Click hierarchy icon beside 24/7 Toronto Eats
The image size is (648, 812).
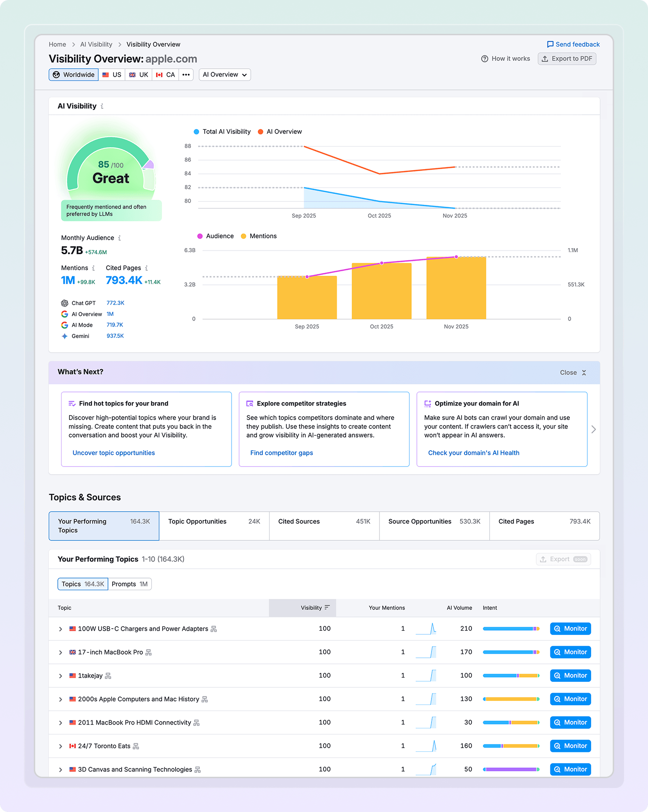pos(136,746)
